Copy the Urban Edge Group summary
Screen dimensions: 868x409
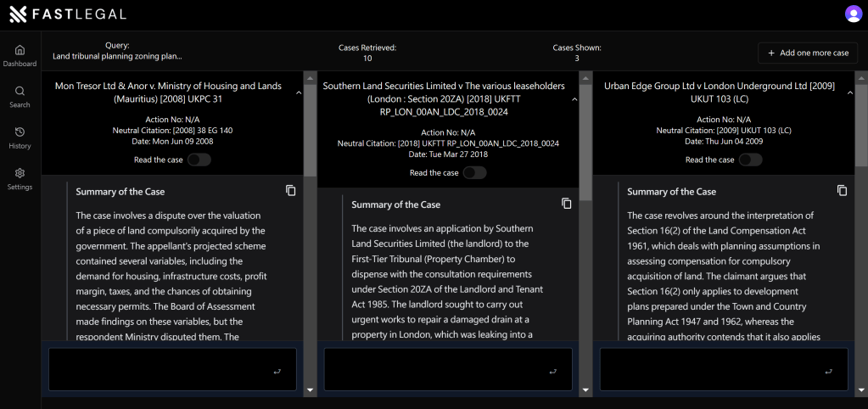[x=843, y=191]
